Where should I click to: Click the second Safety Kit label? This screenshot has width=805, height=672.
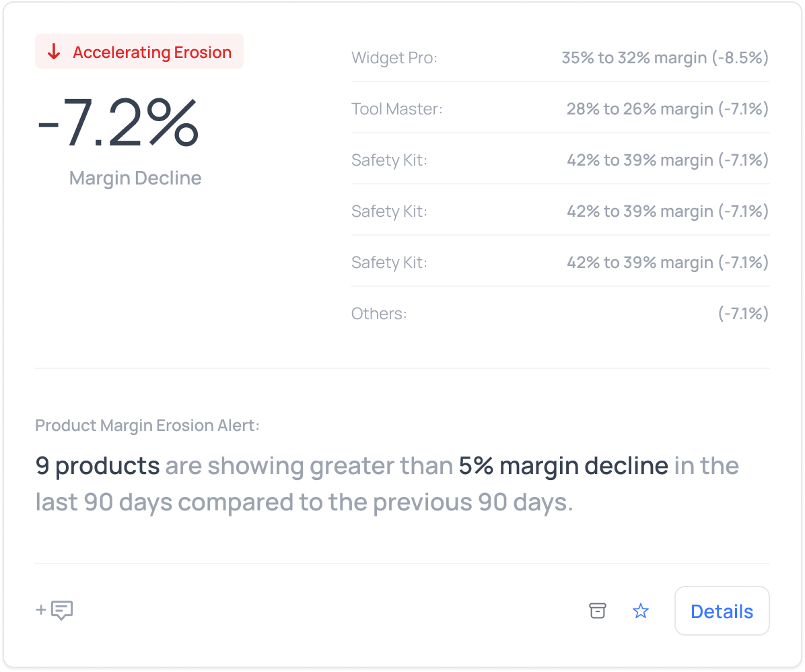389,211
